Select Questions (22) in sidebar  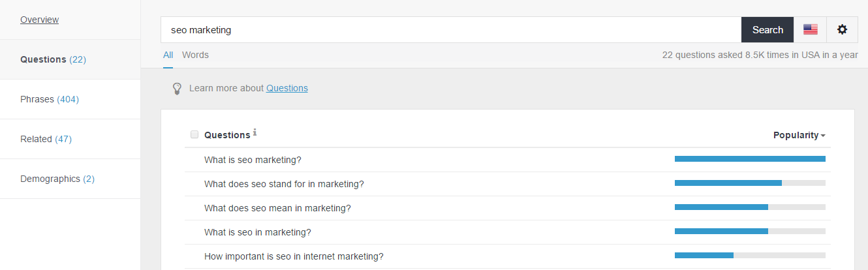pyautogui.click(x=53, y=59)
